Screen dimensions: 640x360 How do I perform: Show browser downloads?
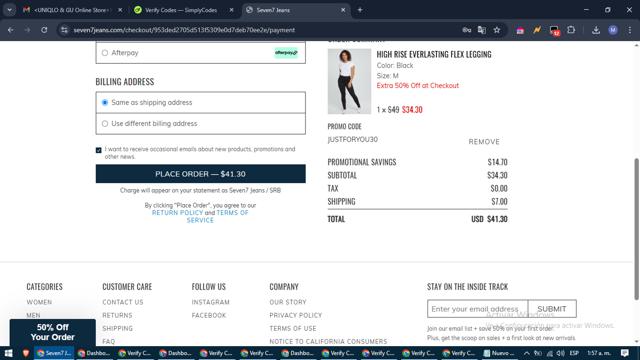596,30
